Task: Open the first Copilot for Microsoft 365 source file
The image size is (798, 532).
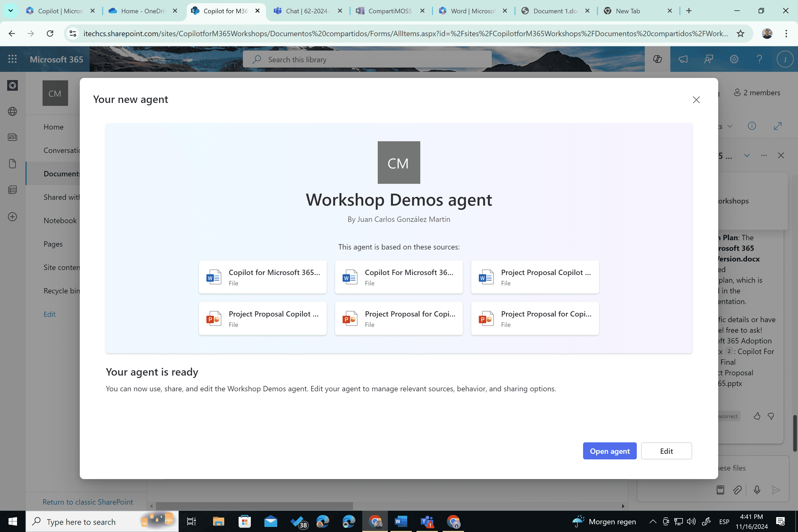Action: coord(263,277)
